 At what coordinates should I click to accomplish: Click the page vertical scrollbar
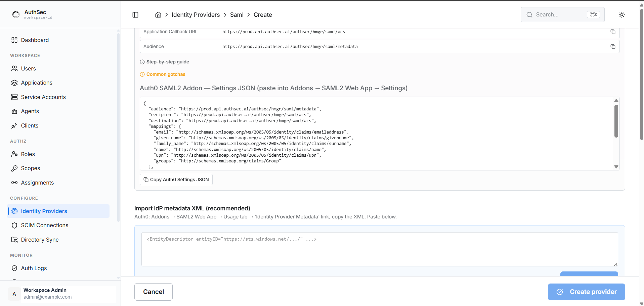tap(641, 74)
